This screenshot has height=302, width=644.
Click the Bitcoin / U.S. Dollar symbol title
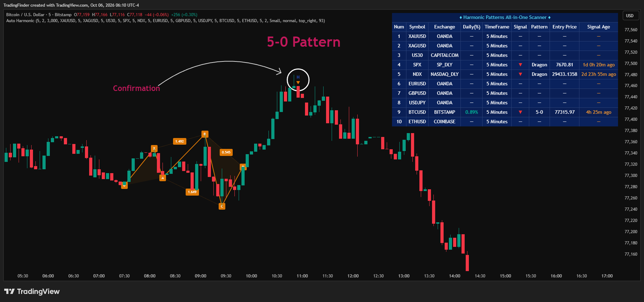pyautogui.click(x=26, y=15)
